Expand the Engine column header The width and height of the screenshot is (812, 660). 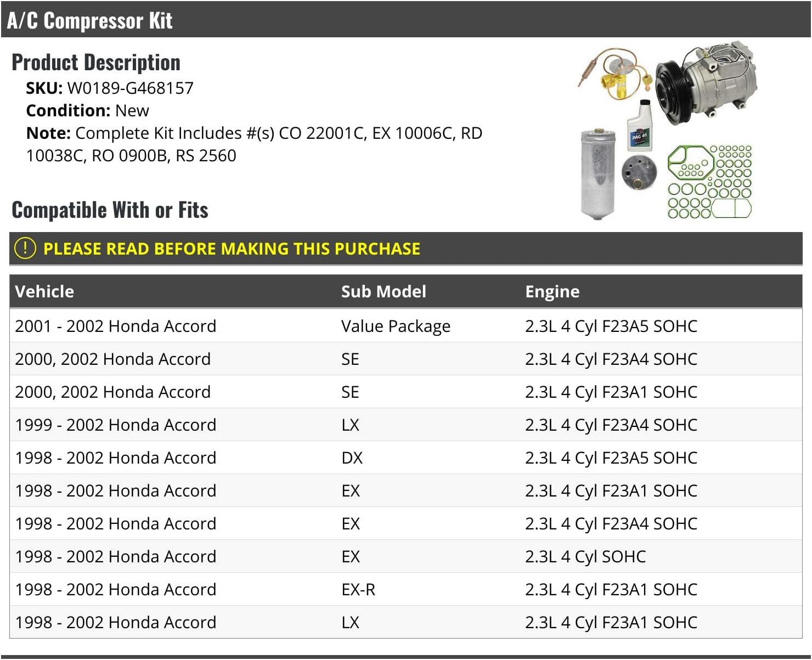pyautogui.click(x=552, y=291)
